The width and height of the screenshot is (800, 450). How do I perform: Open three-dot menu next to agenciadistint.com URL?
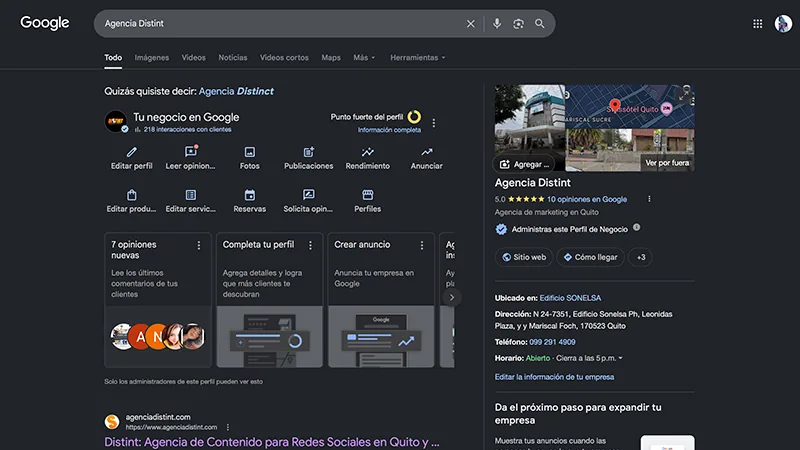(228, 428)
